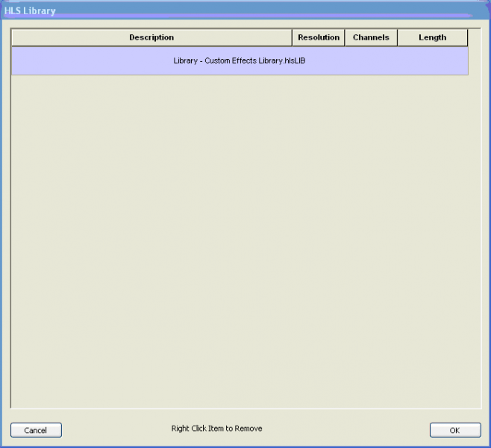Click the Description column header

click(x=151, y=37)
